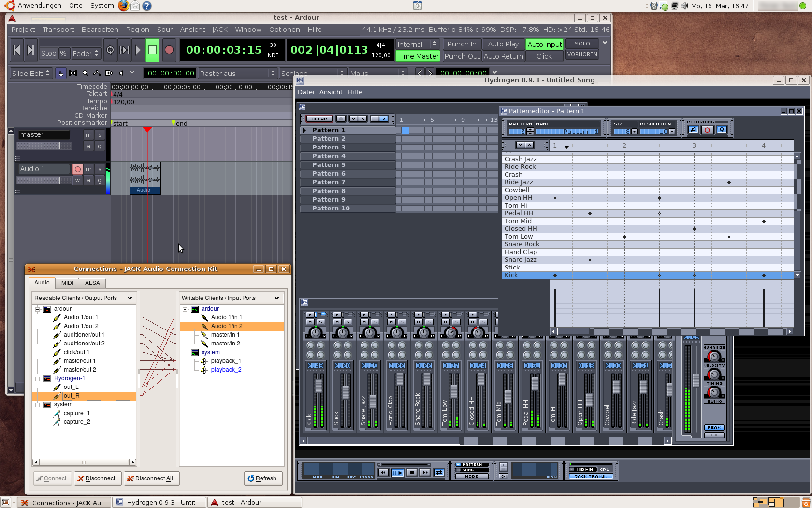This screenshot has width=812, height=508.
Task: Click the show desktop icon in bottom panel
Action: [6, 503]
